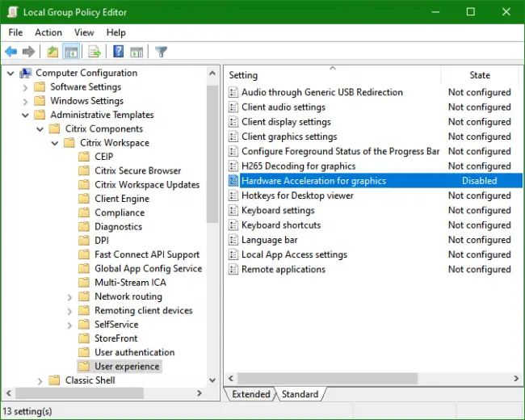Click the Up one level folder icon
Viewport: 525px width, 420px height.
coord(52,52)
